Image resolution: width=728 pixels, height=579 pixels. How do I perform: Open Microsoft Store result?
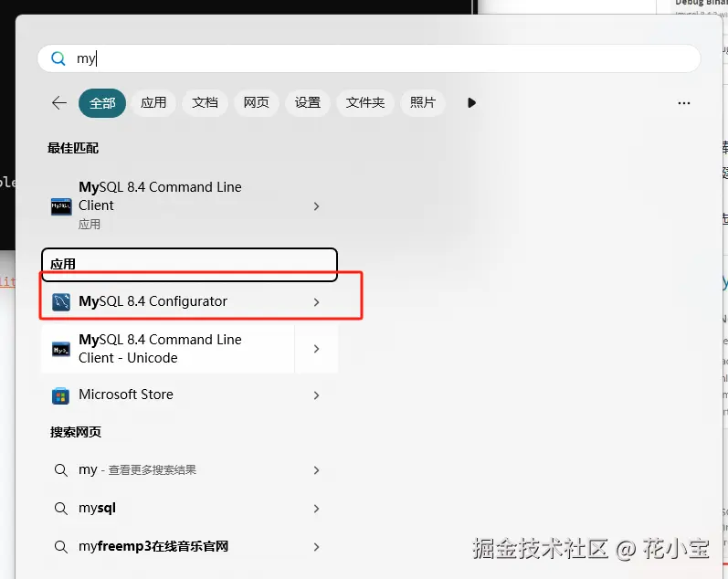pos(189,395)
